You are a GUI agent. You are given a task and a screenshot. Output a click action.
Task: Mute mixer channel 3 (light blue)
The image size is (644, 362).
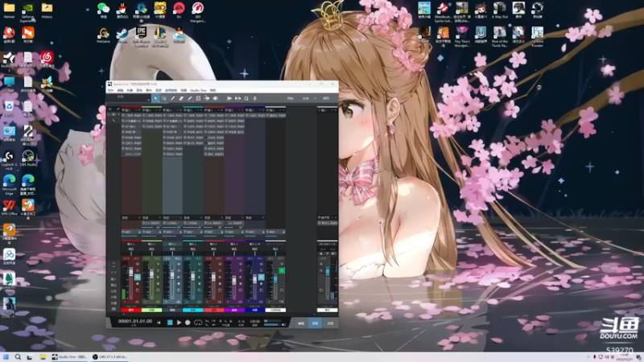[x=178, y=264]
